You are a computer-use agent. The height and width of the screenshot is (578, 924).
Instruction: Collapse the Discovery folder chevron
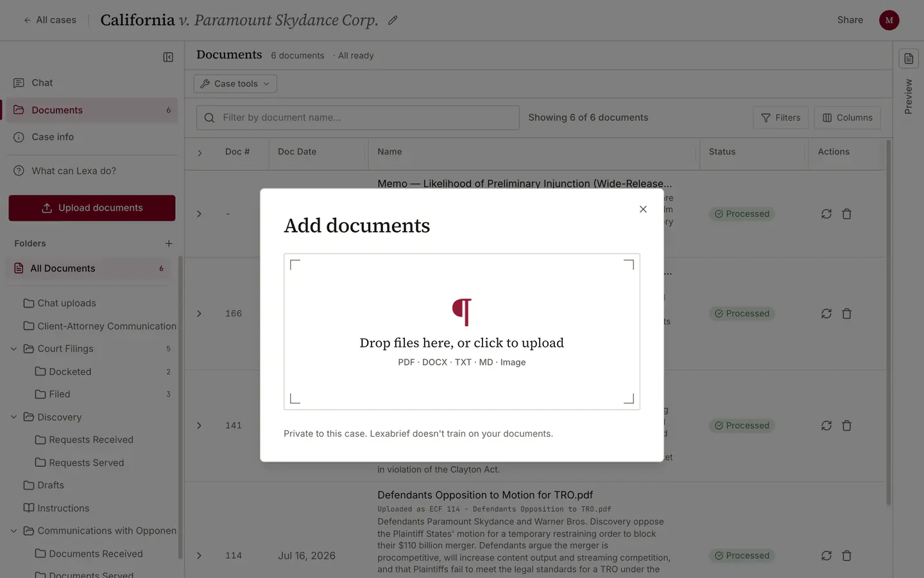click(13, 417)
